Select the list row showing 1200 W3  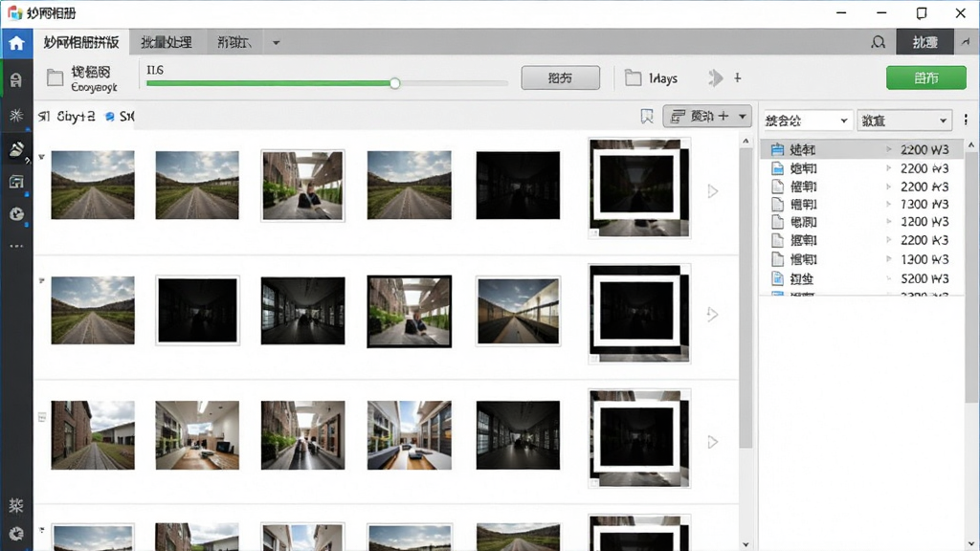point(861,222)
